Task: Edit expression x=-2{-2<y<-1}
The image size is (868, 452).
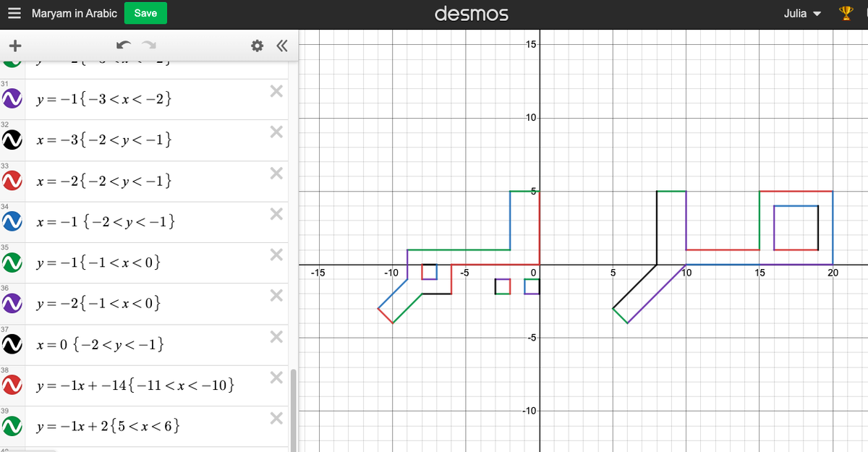Action: click(x=103, y=181)
